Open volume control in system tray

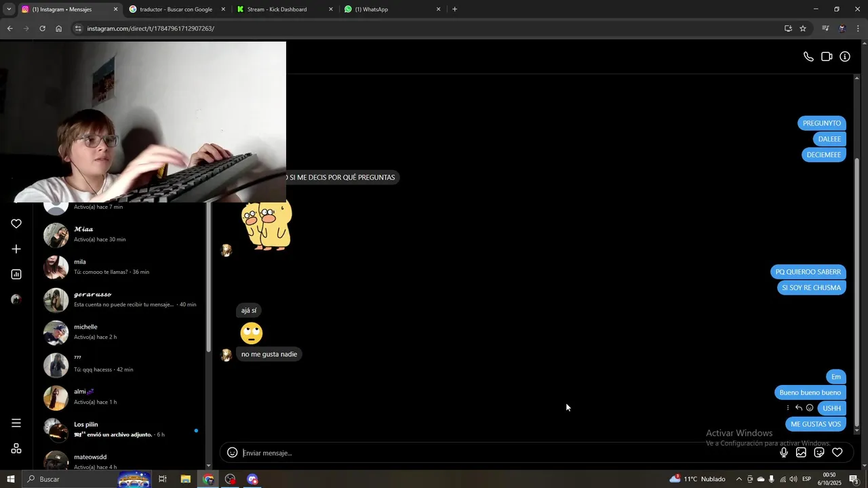click(x=793, y=479)
